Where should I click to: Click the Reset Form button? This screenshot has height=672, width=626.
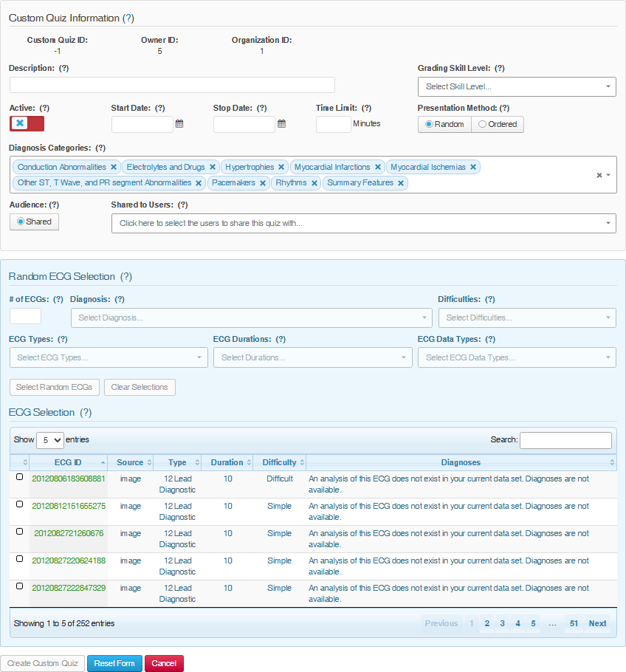114,663
